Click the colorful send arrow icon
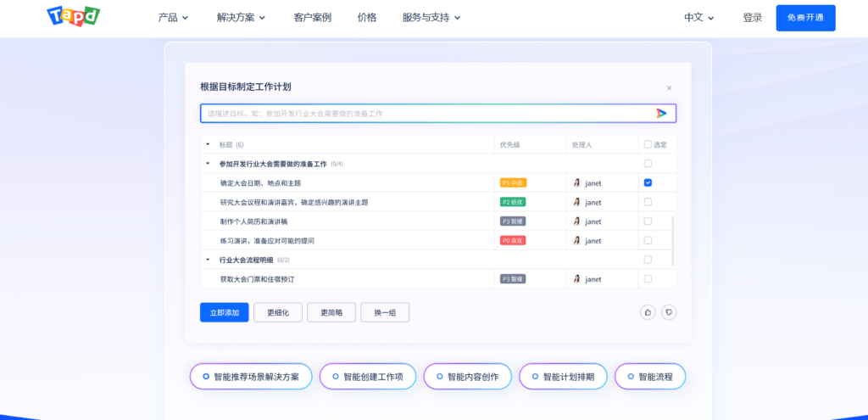The width and height of the screenshot is (868, 420). pos(661,113)
